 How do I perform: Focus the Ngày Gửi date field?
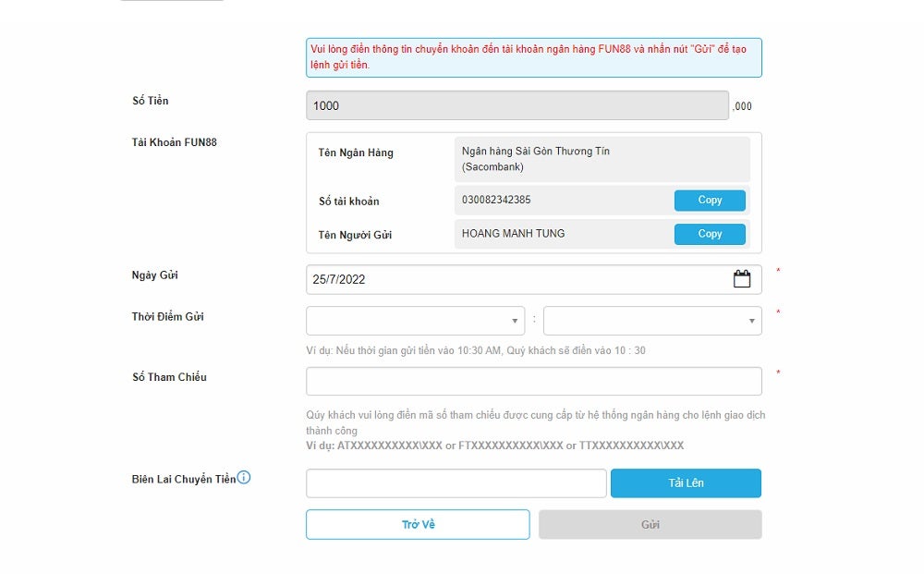coord(534,279)
